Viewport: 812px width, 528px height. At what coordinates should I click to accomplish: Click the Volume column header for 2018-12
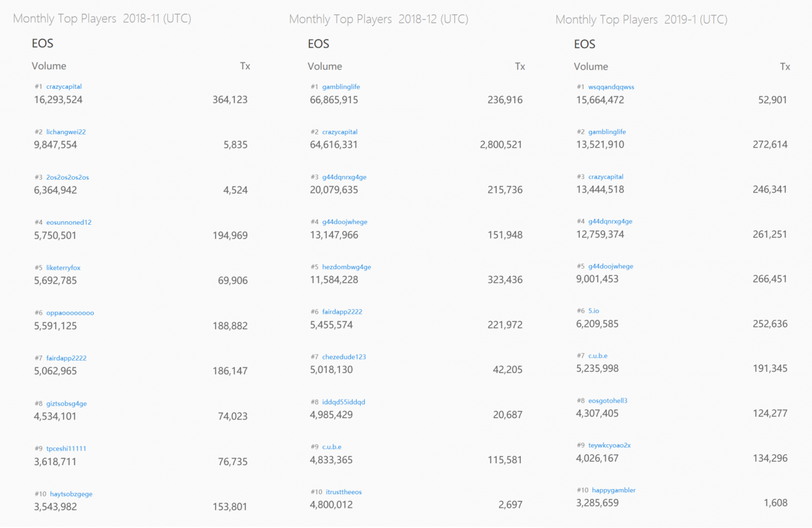click(x=325, y=66)
